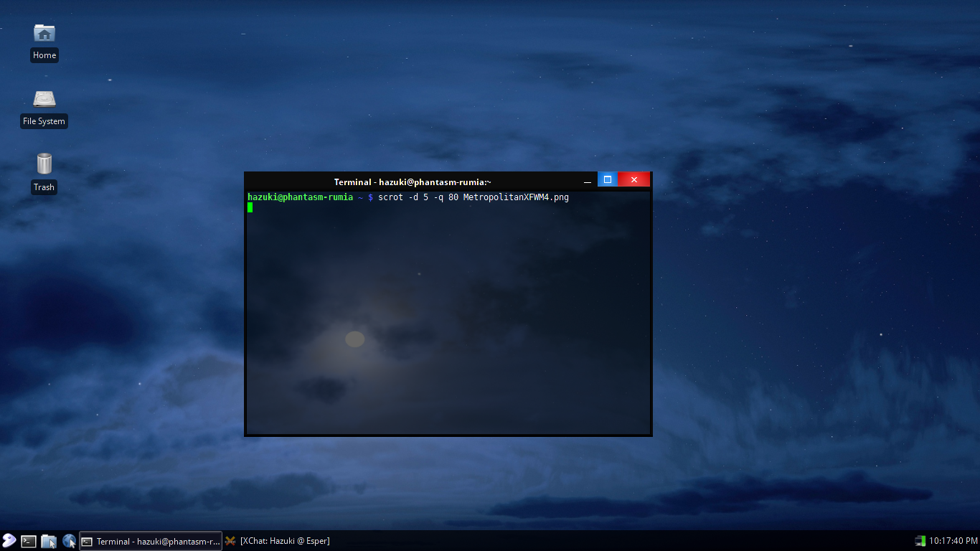The image size is (980, 551).
Task: Minimize the Terminal window
Action: pyautogui.click(x=588, y=181)
